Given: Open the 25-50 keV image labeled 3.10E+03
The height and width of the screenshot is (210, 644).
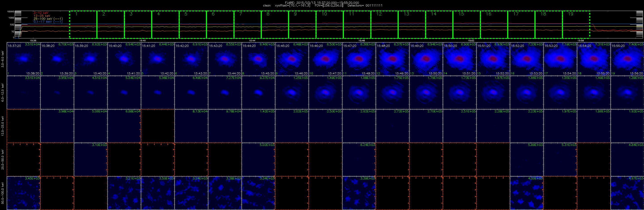Looking at the screenshot, I should tap(91, 159).
